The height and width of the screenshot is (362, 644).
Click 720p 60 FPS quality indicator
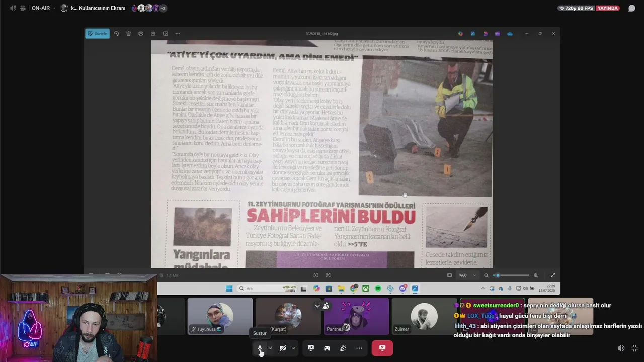(x=576, y=8)
